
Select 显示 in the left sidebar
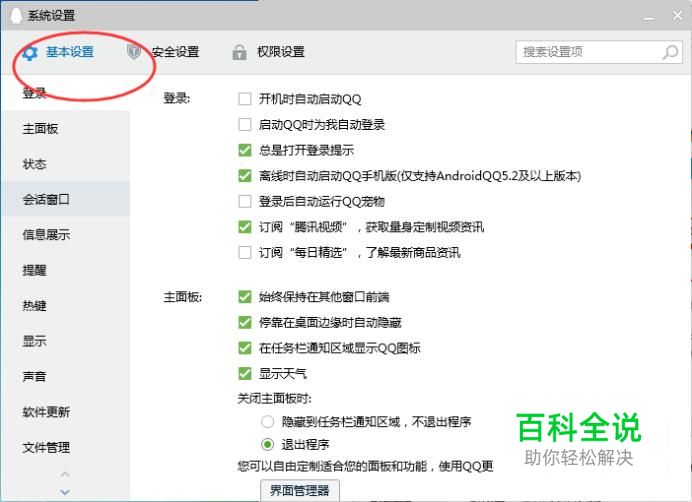click(65, 341)
